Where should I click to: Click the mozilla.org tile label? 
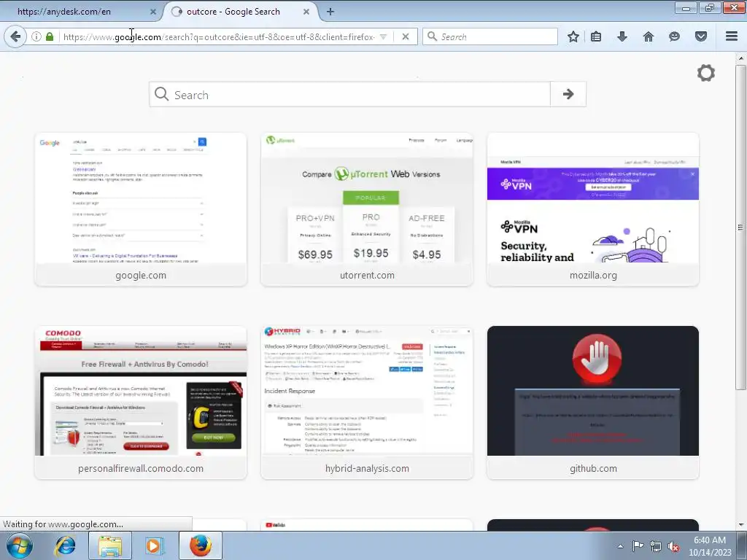593,275
